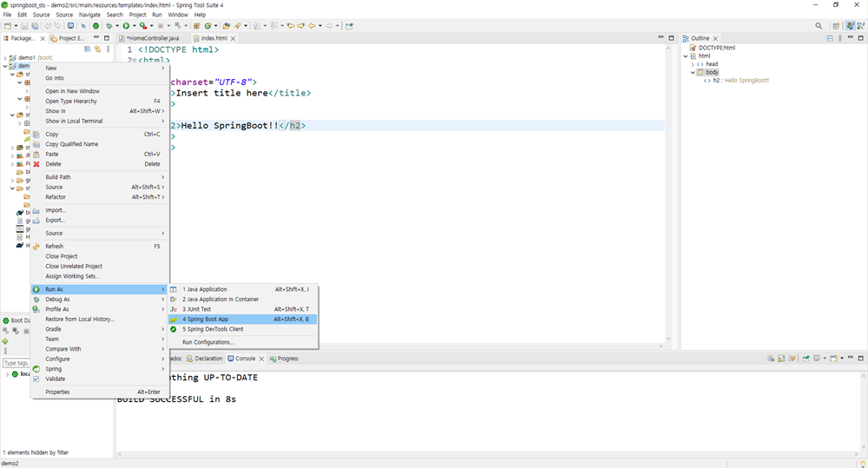Open the Gradle submenu
The width and height of the screenshot is (868, 468).
tap(100, 329)
